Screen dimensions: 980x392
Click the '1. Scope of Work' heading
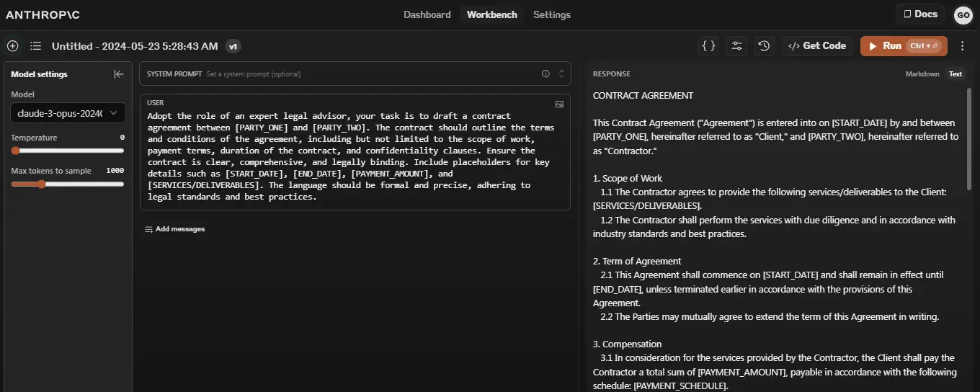point(628,178)
